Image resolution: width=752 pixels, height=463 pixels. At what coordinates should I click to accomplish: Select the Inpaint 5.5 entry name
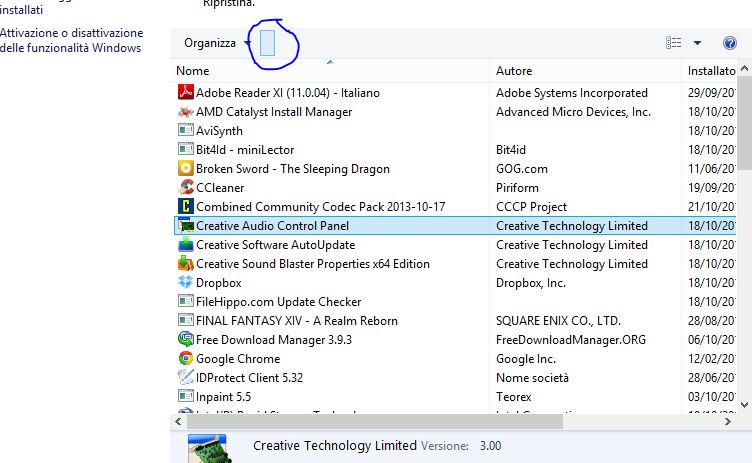223,397
